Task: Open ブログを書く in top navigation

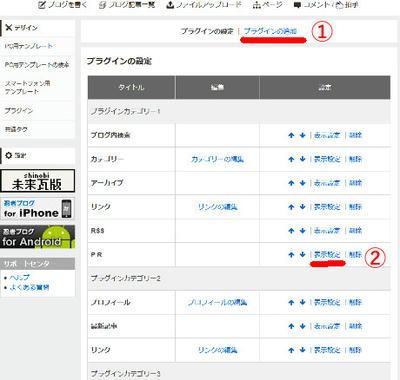Action: point(63,5)
